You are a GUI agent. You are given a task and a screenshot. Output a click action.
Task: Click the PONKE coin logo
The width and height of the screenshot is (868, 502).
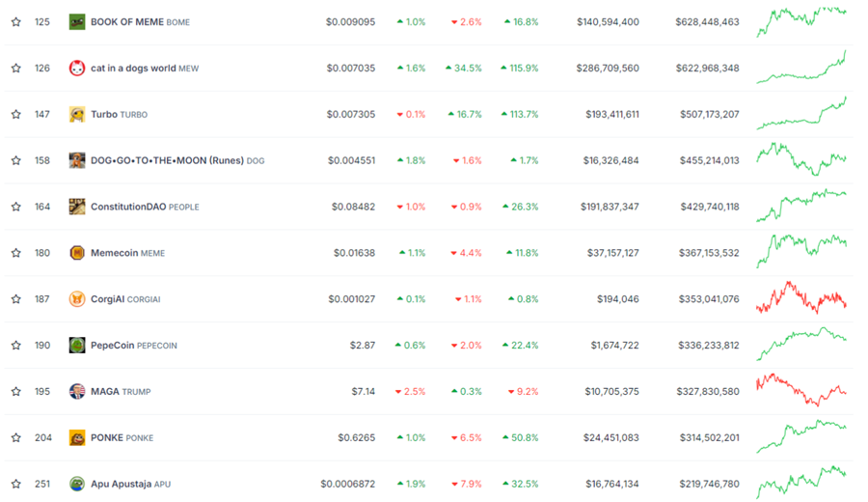coord(77,438)
